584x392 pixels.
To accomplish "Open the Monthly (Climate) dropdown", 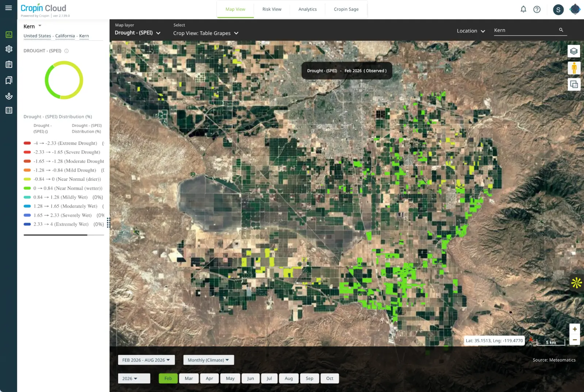I will point(208,360).
